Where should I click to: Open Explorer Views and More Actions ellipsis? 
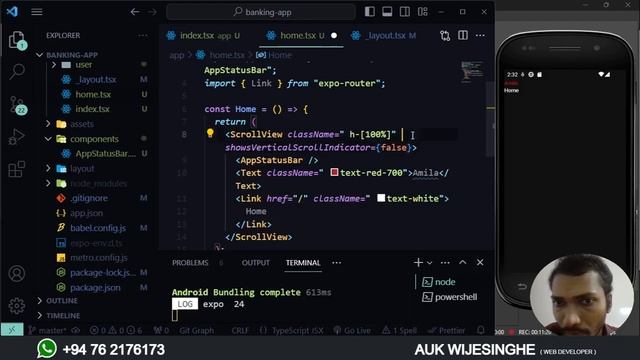click(x=143, y=36)
